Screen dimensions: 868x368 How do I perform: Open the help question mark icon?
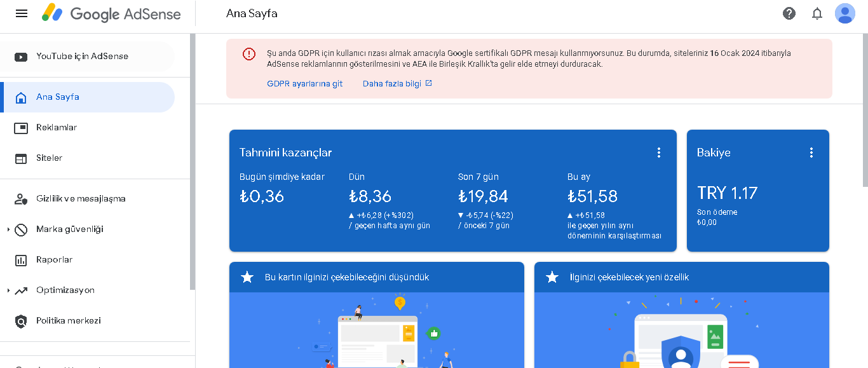[x=789, y=13]
